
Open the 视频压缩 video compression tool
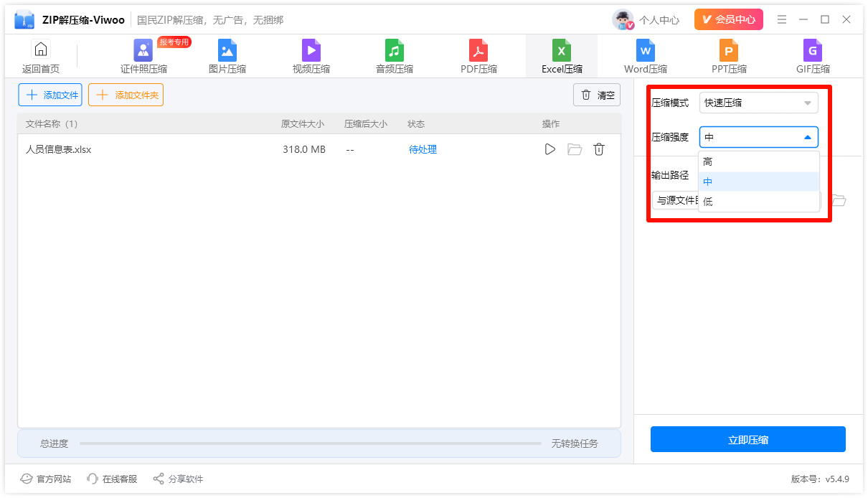(311, 57)
